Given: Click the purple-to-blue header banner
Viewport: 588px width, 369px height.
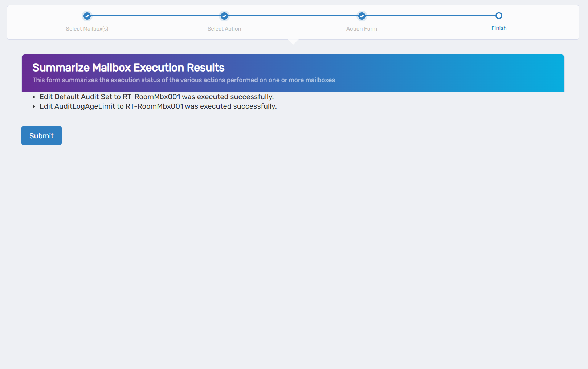Looking at the screenshot, I should pos(436,73).
